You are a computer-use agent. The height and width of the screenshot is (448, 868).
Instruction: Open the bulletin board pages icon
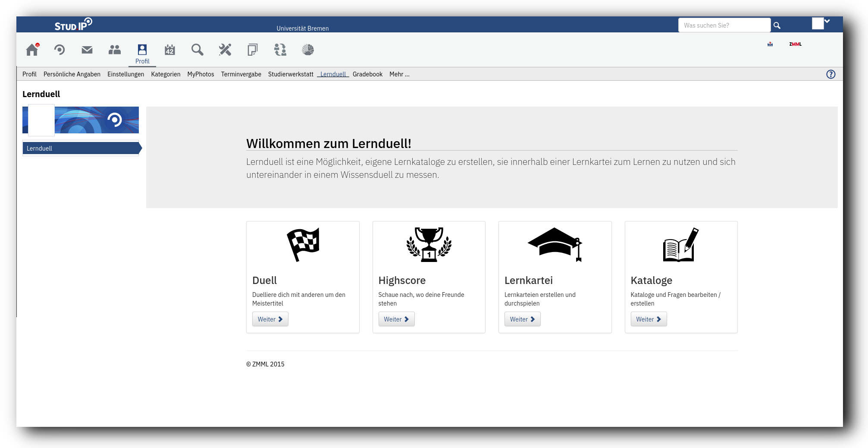[252, 50]
